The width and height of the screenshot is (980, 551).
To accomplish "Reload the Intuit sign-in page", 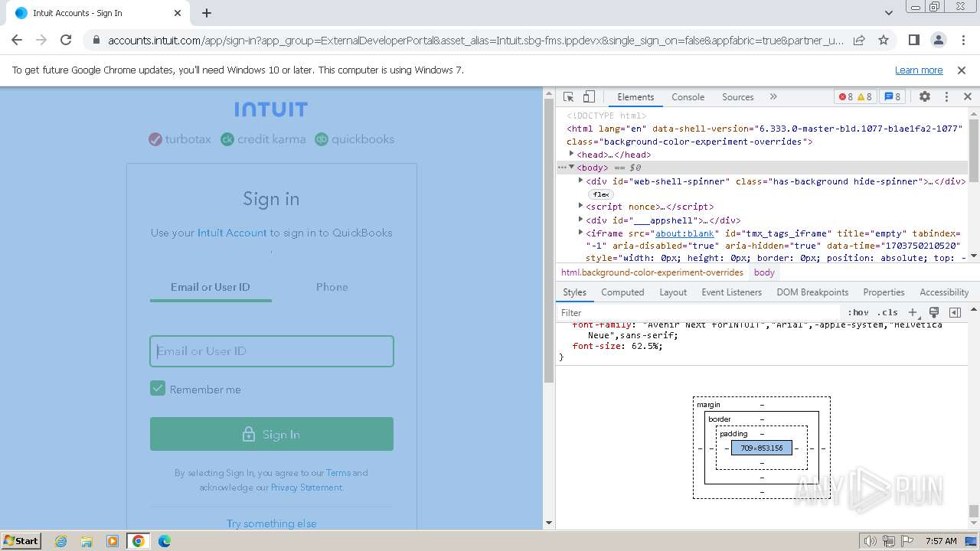I will (66, 40).
